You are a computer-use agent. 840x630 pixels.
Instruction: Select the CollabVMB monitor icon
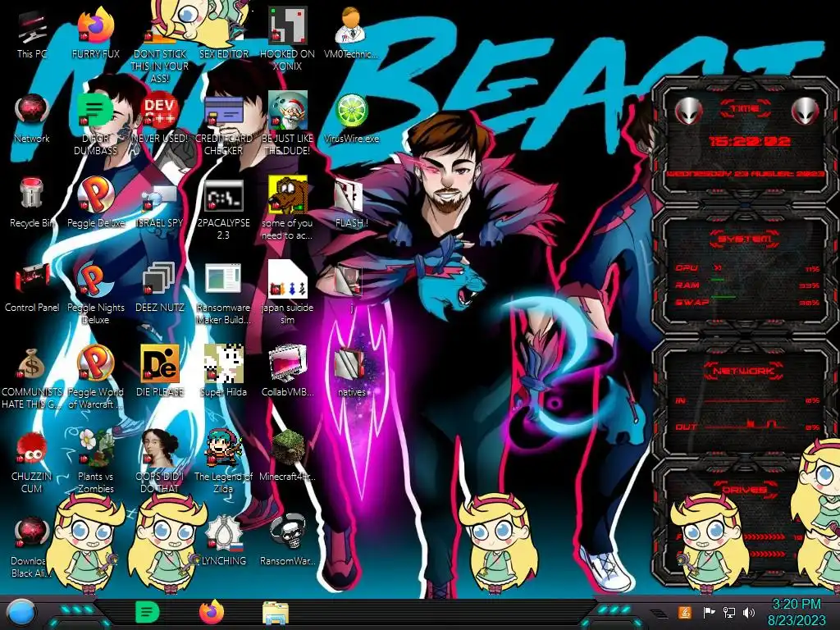[x=288, y=364]
